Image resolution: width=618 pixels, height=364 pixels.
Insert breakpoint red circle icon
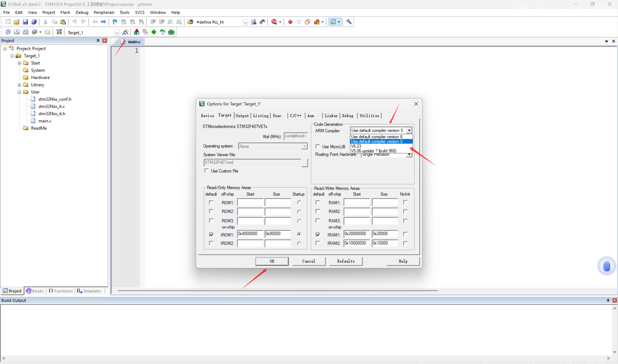(x=290, y=22)
